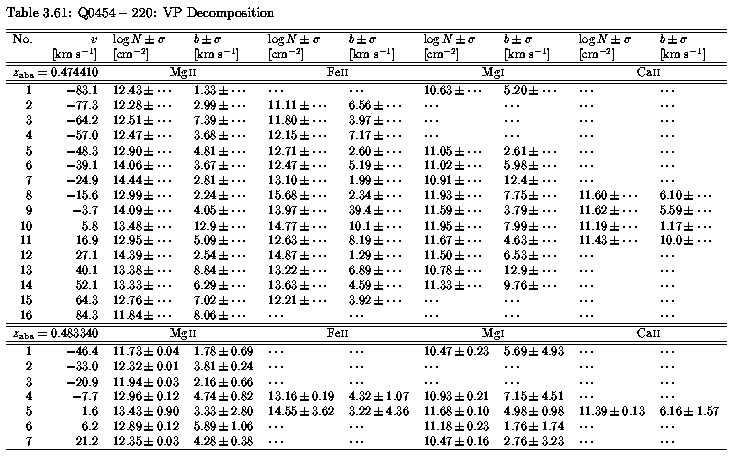Select the "No." column header
This screenshot has height=460, width=735.
[22, 39]
